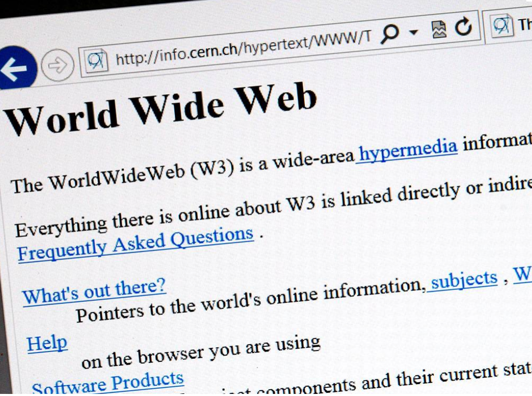Open the partially visible 'W' link after subjects

[x=522, y=274]
